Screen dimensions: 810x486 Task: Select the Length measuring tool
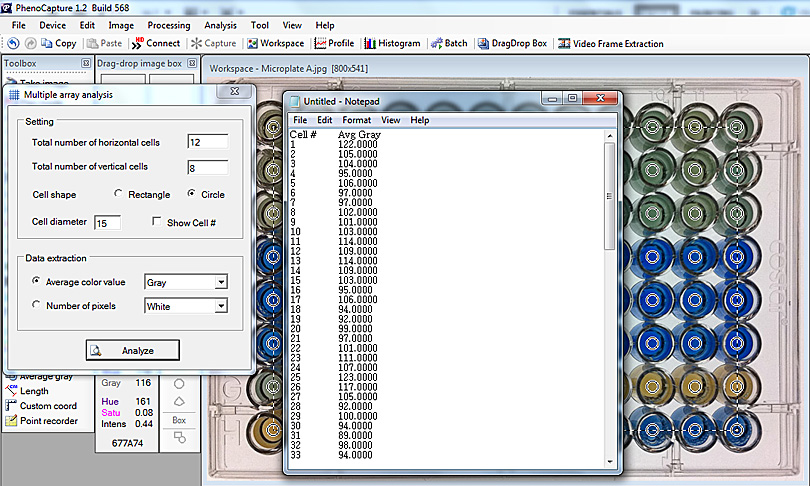click(x=33, y=391)
